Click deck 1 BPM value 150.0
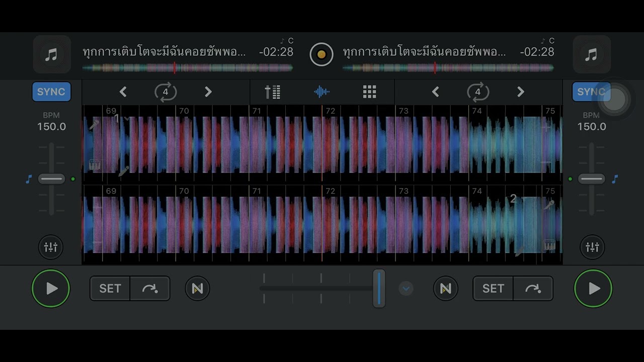Image resolution: width=644 pixels, height=362 pixels. (51, 127)
